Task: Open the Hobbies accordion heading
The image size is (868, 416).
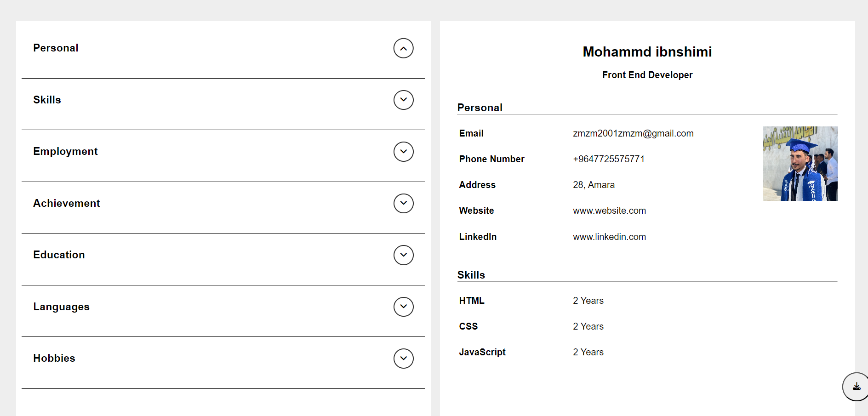Action: click(x=54, y=358)
